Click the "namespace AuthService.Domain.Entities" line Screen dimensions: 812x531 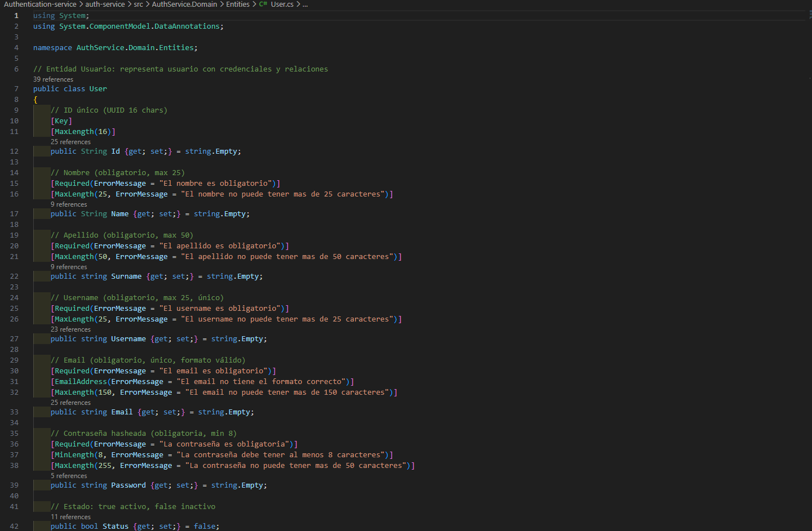[116, 48]
